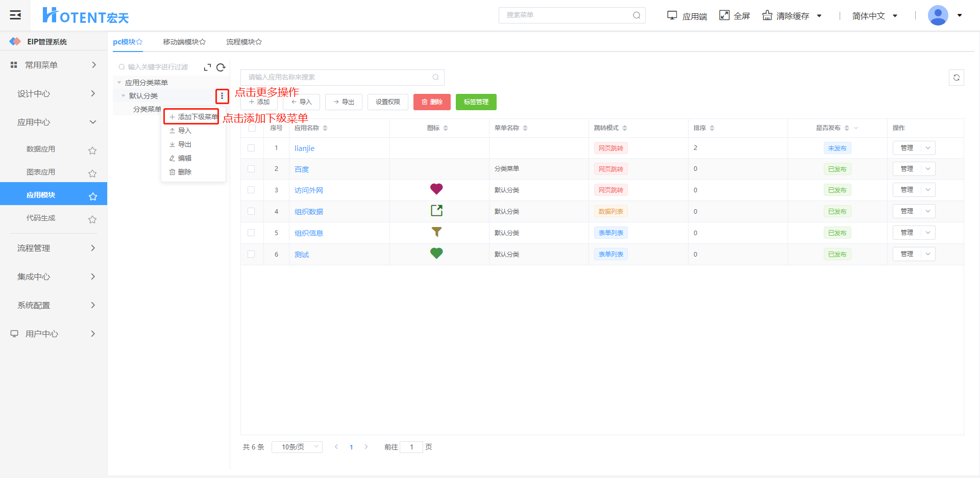Collapse the sidebar with the hamburger icon

pos(15,15)
